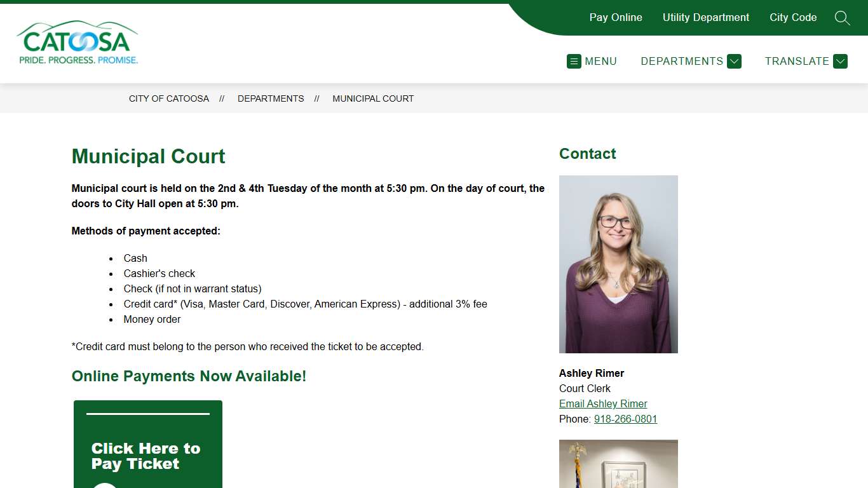This screenshot has width=868, height=488.
Task: Call 918-266-0801 via phone link
Action: [x=625, y=419]
